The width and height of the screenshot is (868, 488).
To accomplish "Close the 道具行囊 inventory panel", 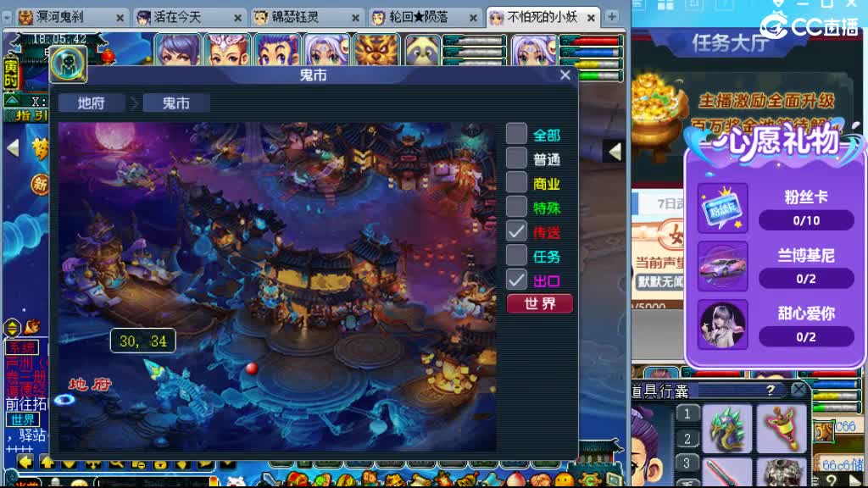I will coord(798,391).
